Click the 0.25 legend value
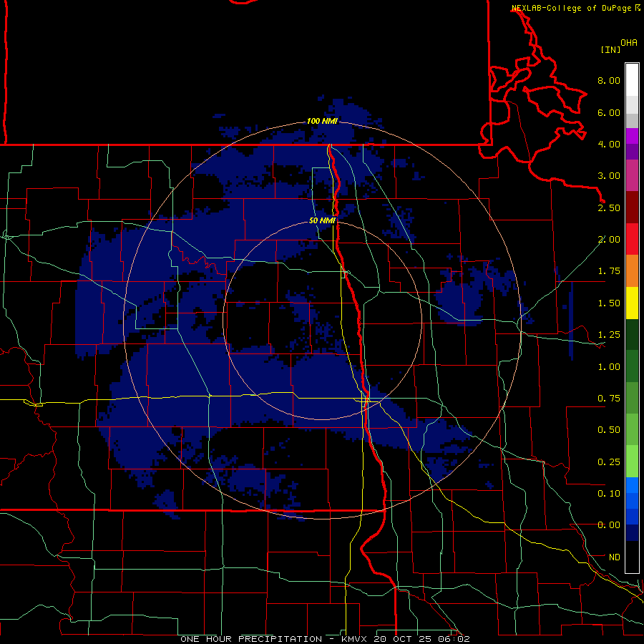Image resolution: width=644 pixels, height=644 pixels. (609, 462)
